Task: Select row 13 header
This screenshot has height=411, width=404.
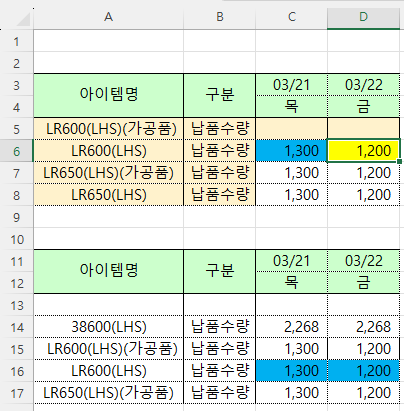Action: pyautogui.click(x=16, y=305)
